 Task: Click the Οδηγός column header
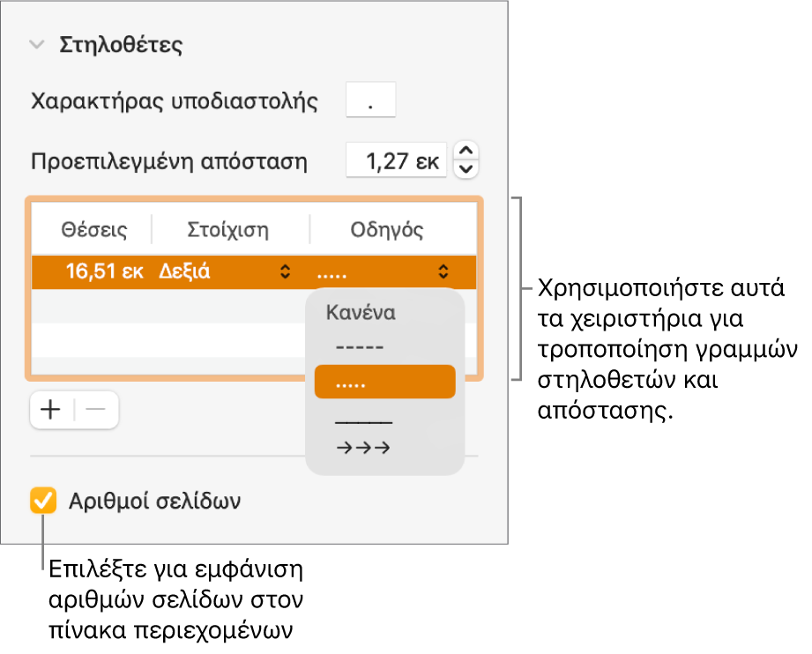point(387,230)
